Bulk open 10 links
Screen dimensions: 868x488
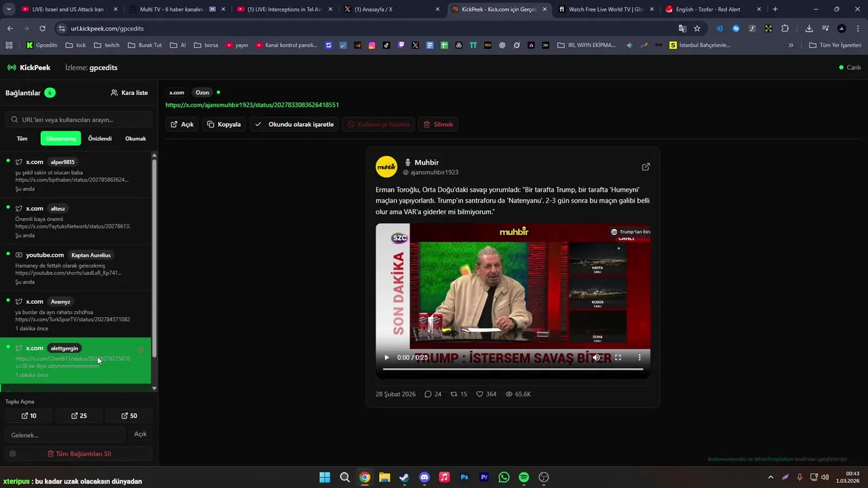[28, 415]
